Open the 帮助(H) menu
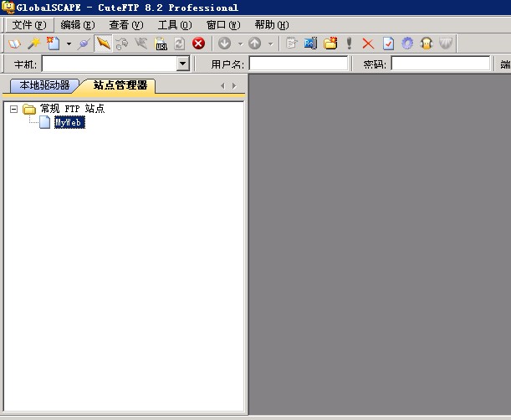This screenshot has height=420, width=511. click(x=272, y=25)
